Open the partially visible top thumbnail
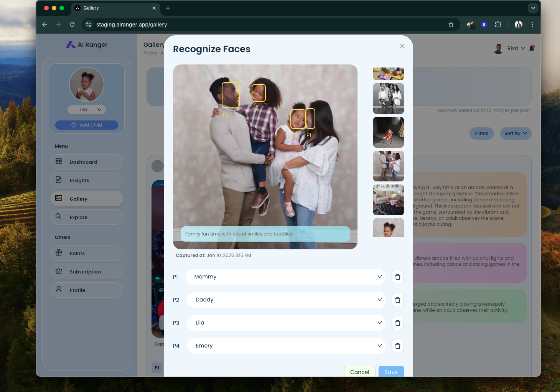The image size is (560, 392). [x=388, y=74]
